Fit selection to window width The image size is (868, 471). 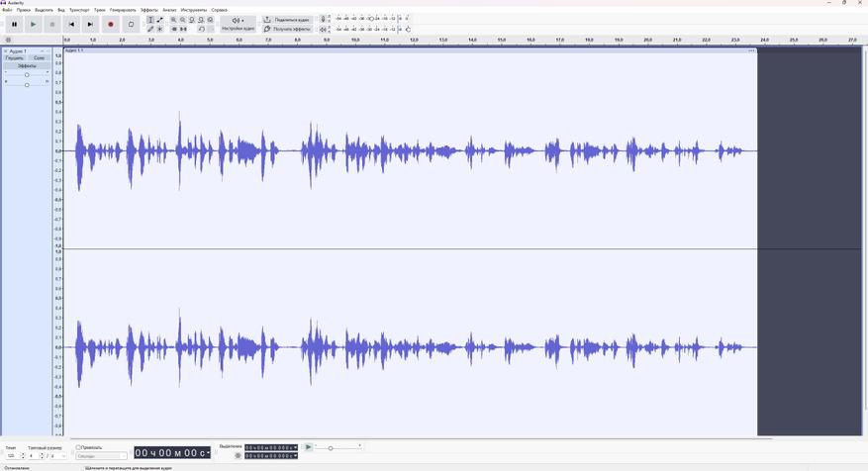pyautogui.click(x=192, y=20)
